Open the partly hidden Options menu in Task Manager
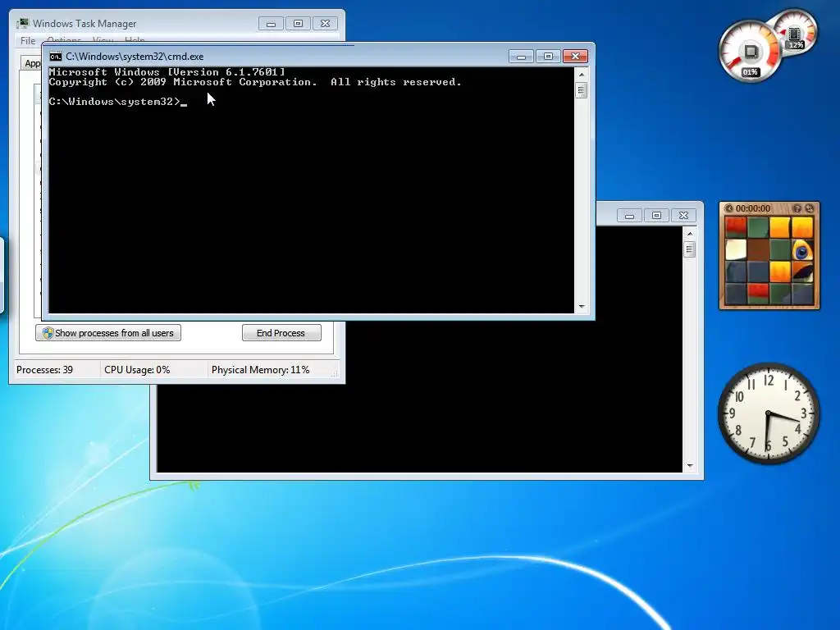 (x=64, y=39)
